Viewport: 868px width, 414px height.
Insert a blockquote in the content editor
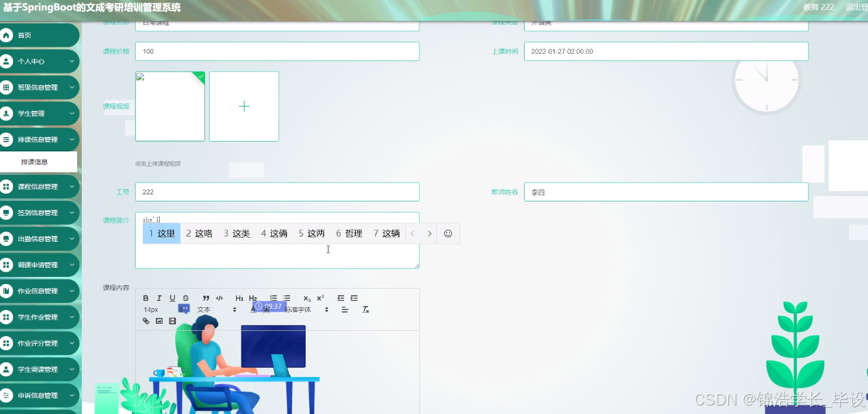tap(206, 298)
